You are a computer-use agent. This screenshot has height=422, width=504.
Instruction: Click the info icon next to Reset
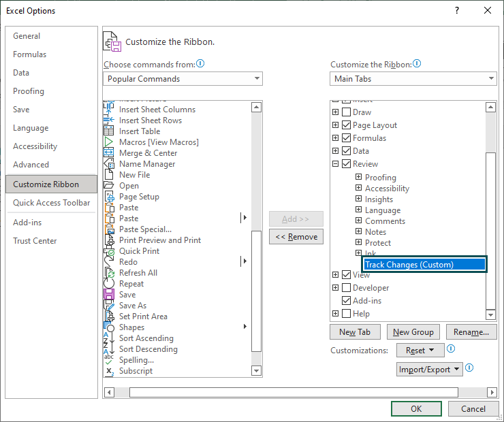click(451, 348)
